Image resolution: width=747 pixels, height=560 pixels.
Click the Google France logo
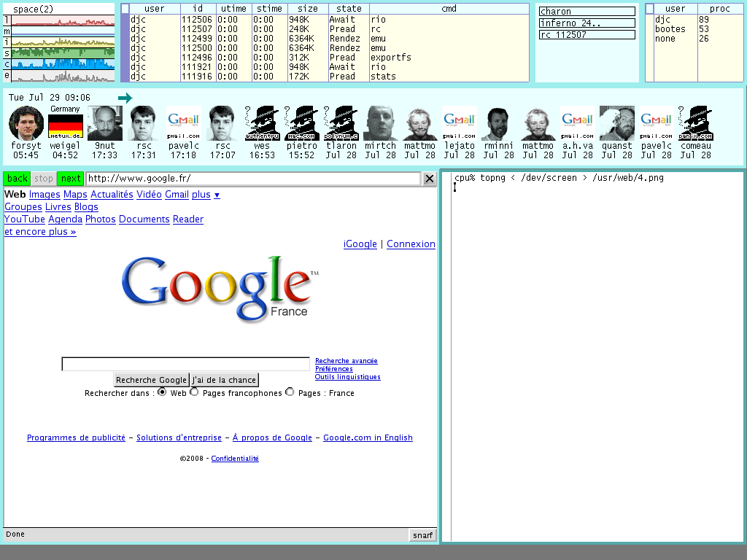(220, 289)
